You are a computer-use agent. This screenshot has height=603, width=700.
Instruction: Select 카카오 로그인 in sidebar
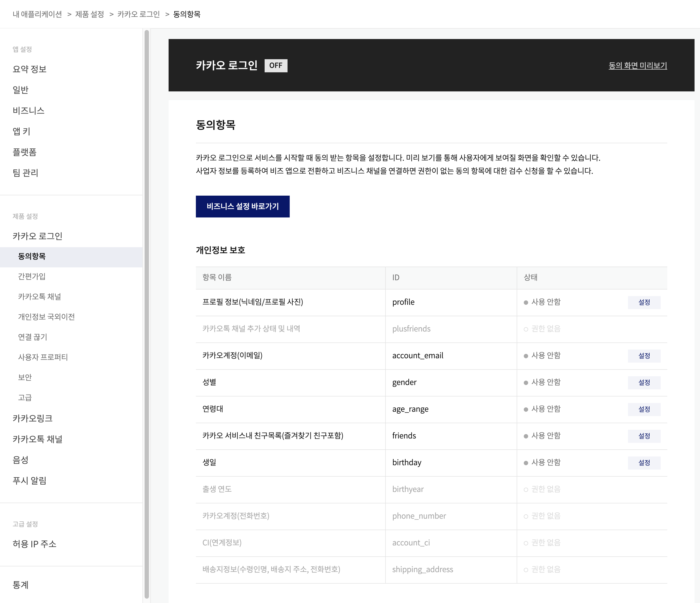coord(37,236)
